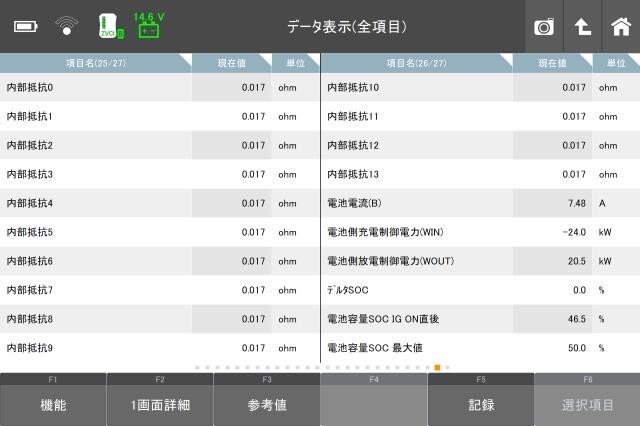Tap the 20.5 kW WOUT value
The height and width of the screenshot is (426, 640).
click(577, 261)
